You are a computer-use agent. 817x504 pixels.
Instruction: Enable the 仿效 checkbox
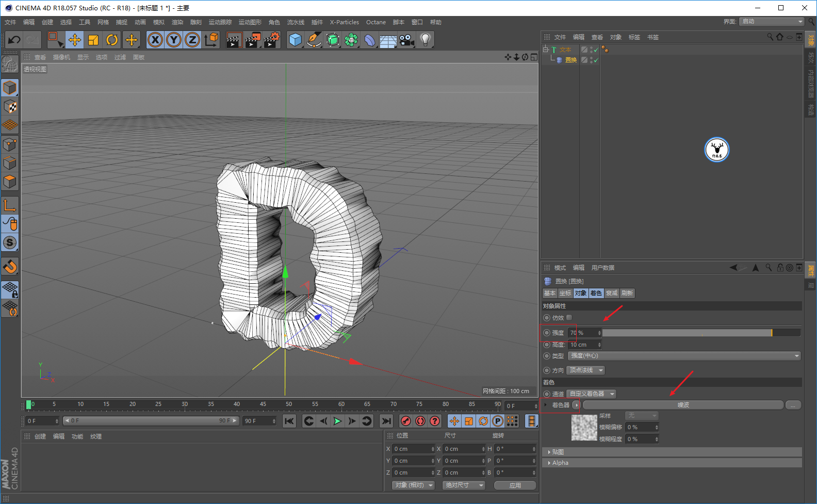click(569, 318)
